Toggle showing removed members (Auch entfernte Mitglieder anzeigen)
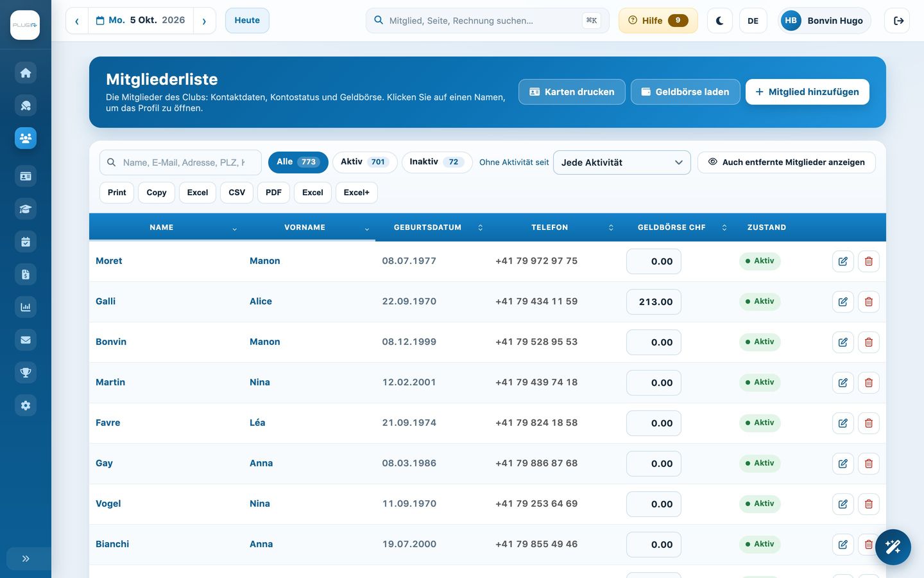This screenshot has width=924, height=578. tap(787, 162)
